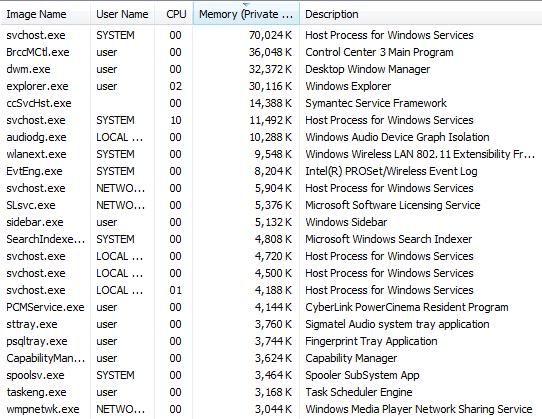Select the audiodg.exe process row
Image resolution: width=542 pixels, height=419 pixels.
(x=271, y=137)
